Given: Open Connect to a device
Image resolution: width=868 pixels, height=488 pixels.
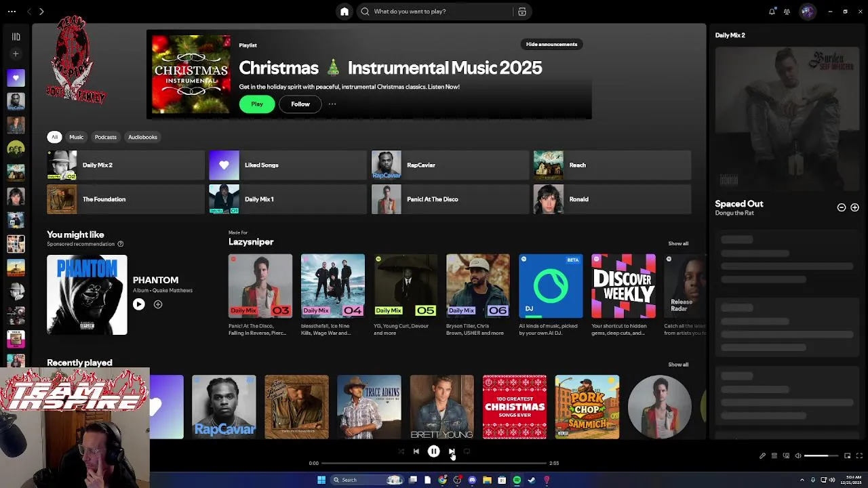Looking at the screenshot, I should [x=786, y=456].
